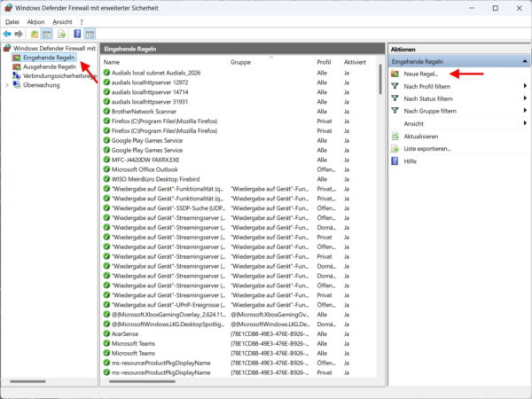Select the @{MicrosoftWindows.LKG.DesktopSpotlight rule row

(239, 325)
